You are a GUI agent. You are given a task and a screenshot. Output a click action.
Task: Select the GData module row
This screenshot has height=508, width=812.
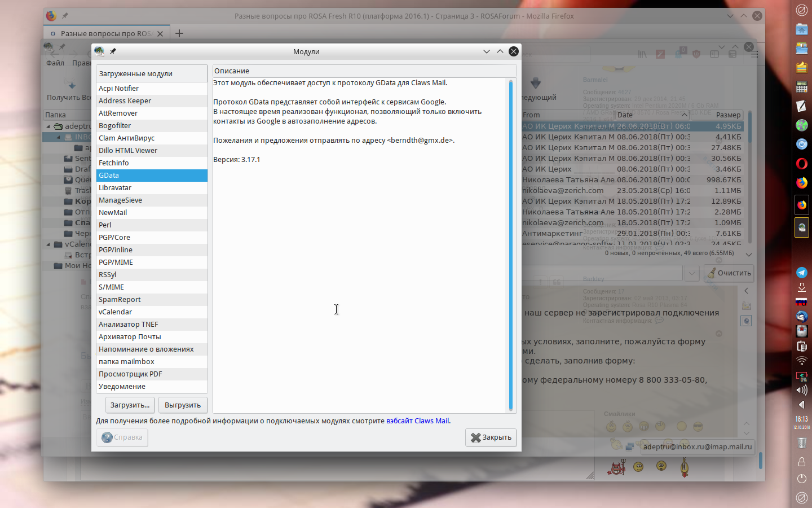click(x=152, y=176)
